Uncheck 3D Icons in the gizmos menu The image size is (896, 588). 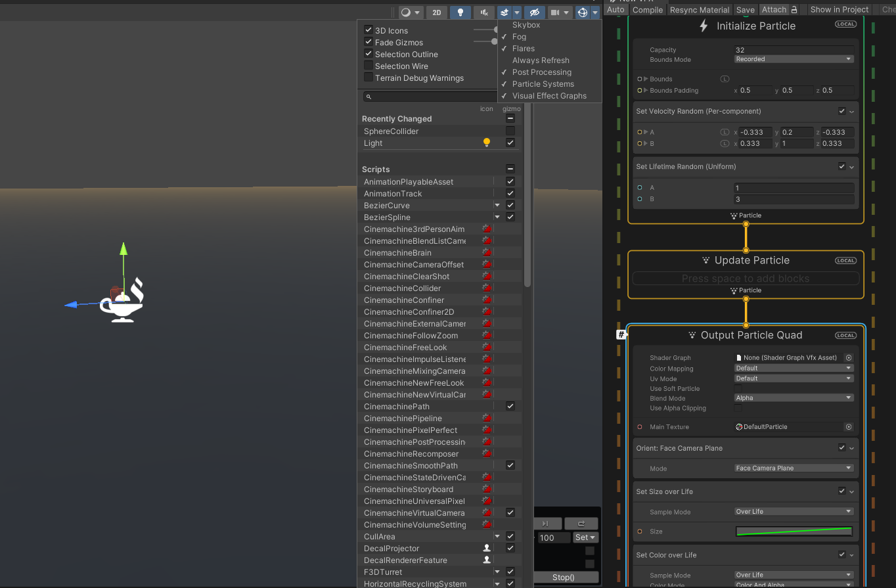(x=369, y=30)
